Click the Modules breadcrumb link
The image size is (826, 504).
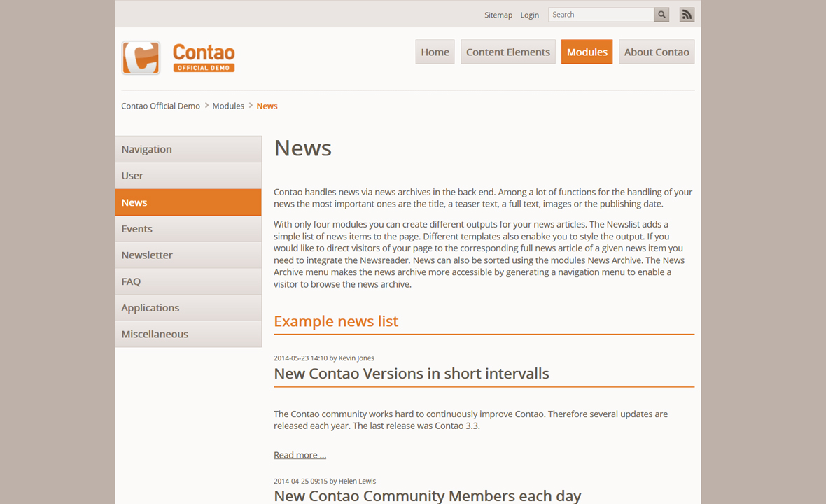pyautogui.click(x=228, y=106)
